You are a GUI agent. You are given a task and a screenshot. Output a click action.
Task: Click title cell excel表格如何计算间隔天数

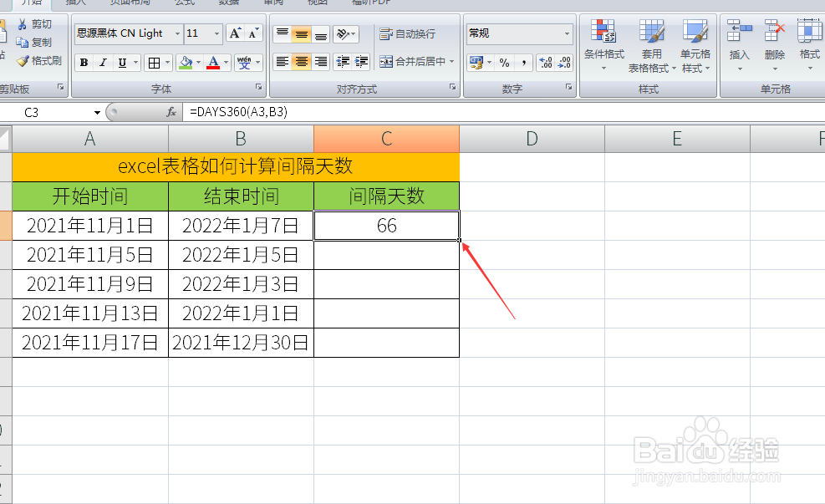click(236, 167)
